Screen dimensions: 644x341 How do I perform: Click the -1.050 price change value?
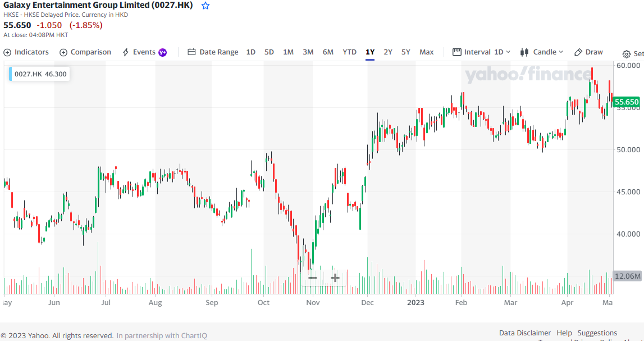(x=49, y=25)
